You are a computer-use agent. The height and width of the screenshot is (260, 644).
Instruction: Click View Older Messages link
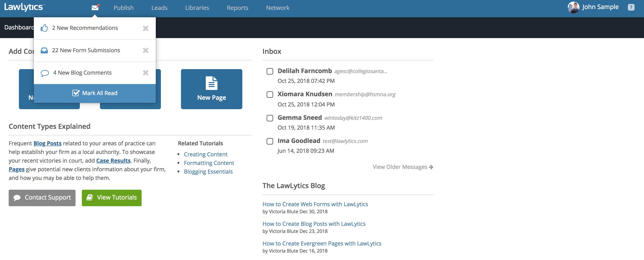coord(403,167)
